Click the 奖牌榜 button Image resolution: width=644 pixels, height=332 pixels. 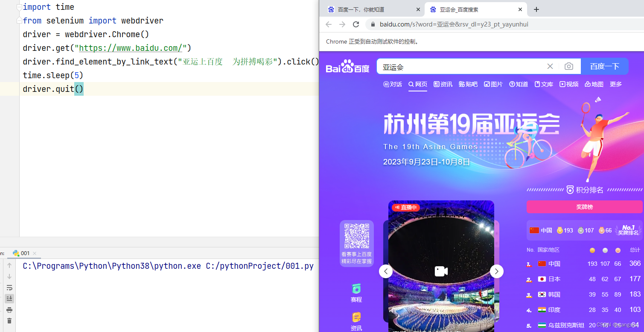pos(584,207)
